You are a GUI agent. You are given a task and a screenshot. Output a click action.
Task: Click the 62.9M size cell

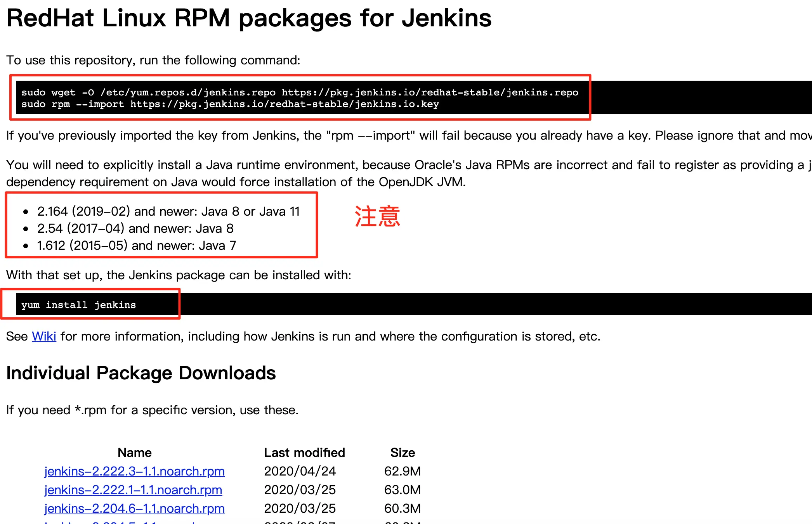pyautogui.click(x=402, y=471)
